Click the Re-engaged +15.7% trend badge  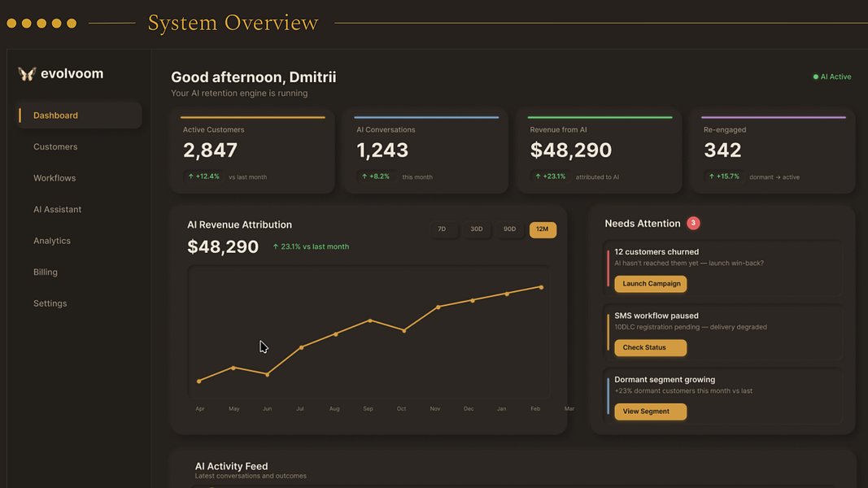725,176
